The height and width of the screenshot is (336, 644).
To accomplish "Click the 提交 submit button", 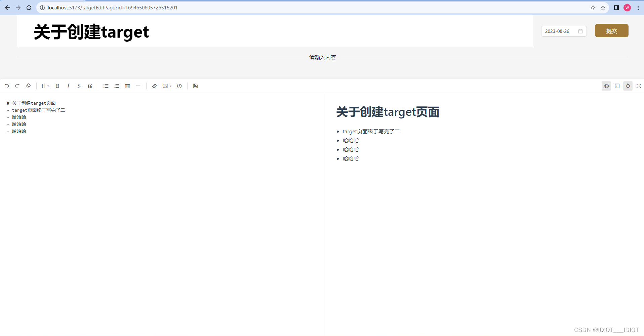I will click(611, 31).
